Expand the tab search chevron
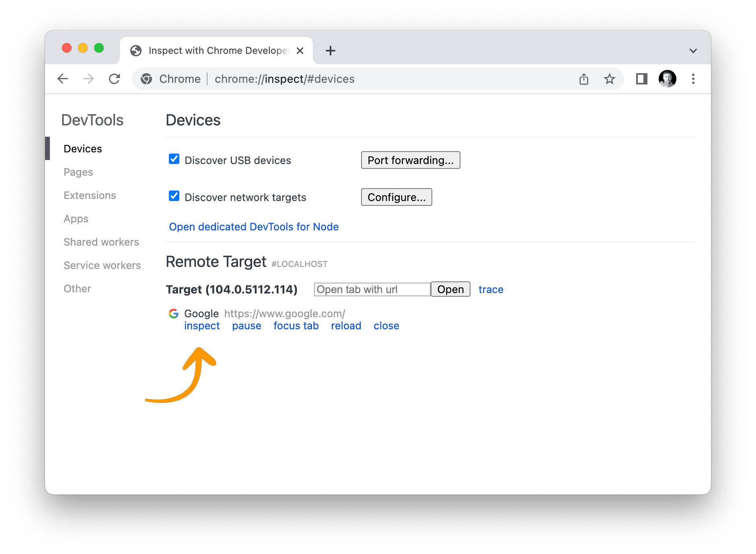 pos(693,51)
